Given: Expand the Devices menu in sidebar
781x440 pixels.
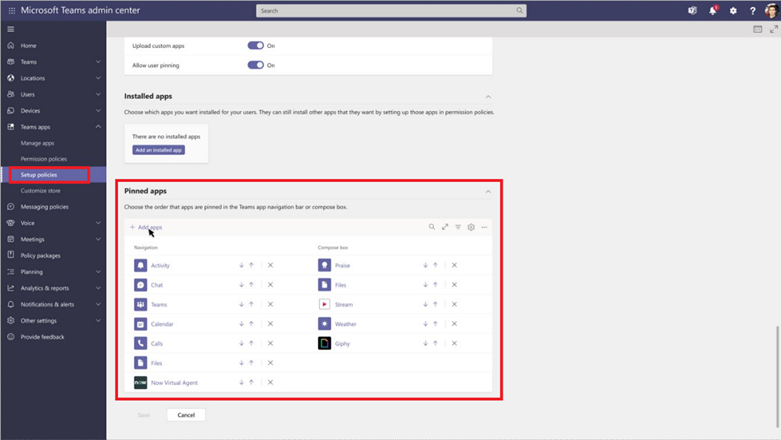Looking at the screenshot, I should tap(98, 111).
